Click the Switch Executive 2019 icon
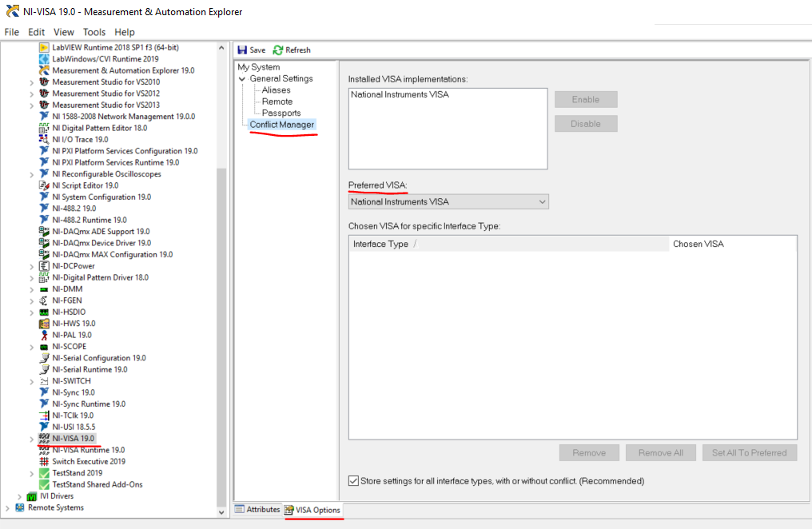The width and height of the screenshot is (812, 529). pos(45,461)
